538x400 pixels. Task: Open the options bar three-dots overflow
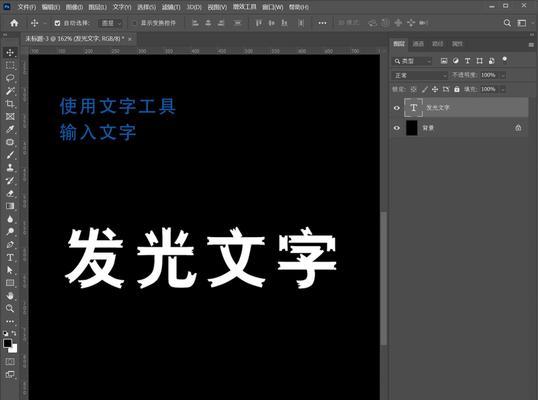coord(322,23)
